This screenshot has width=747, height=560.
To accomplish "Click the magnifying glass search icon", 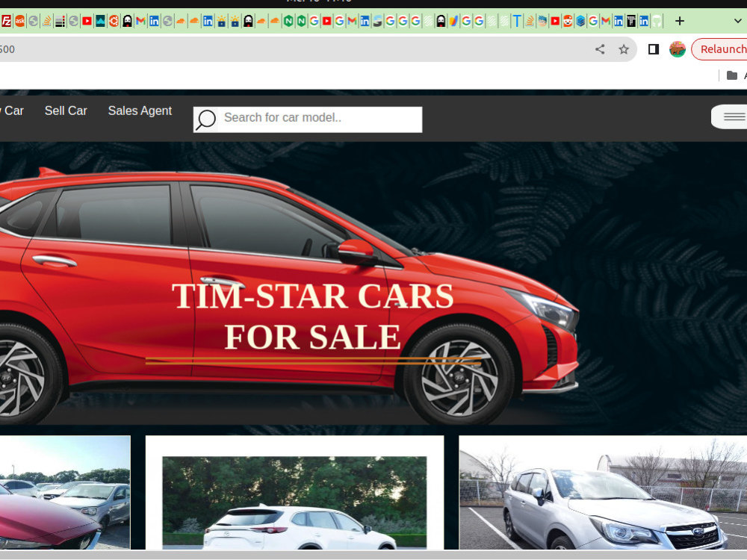I will (206, 119).
